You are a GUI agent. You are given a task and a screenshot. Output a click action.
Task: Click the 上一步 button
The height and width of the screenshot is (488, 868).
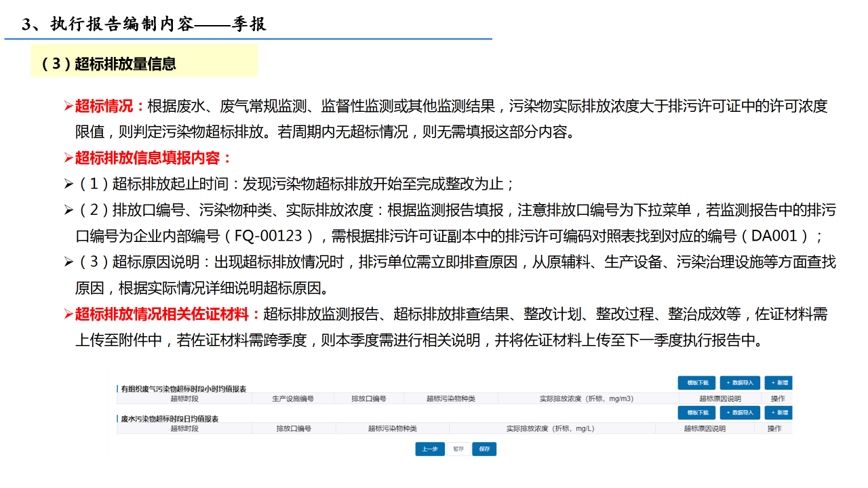[x=430, y=449]
